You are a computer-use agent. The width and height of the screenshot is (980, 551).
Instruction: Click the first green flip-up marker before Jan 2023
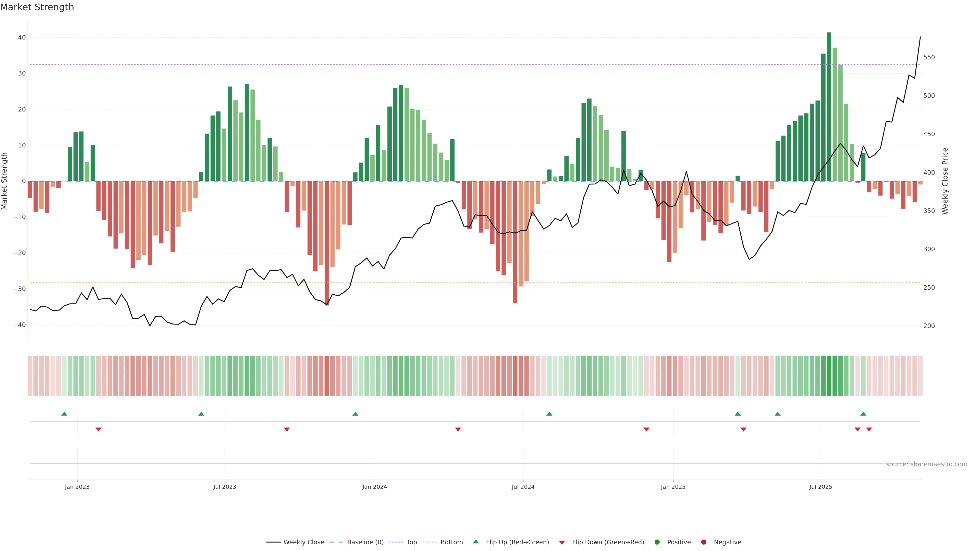pyautogui.click(x=64, y=414)
